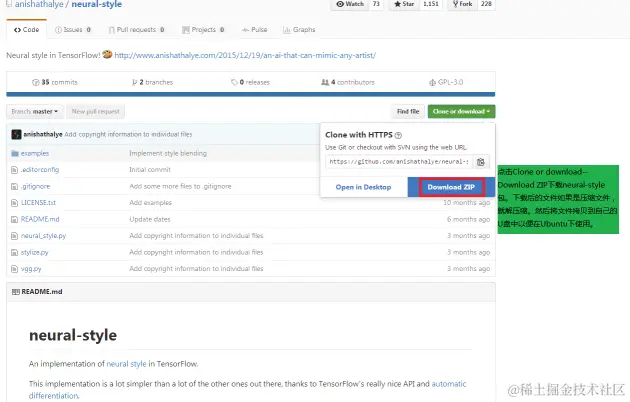Viewport: 630px width, 402px height.
Task: Open the Pulse tab
Action: [x=254, y=30]
